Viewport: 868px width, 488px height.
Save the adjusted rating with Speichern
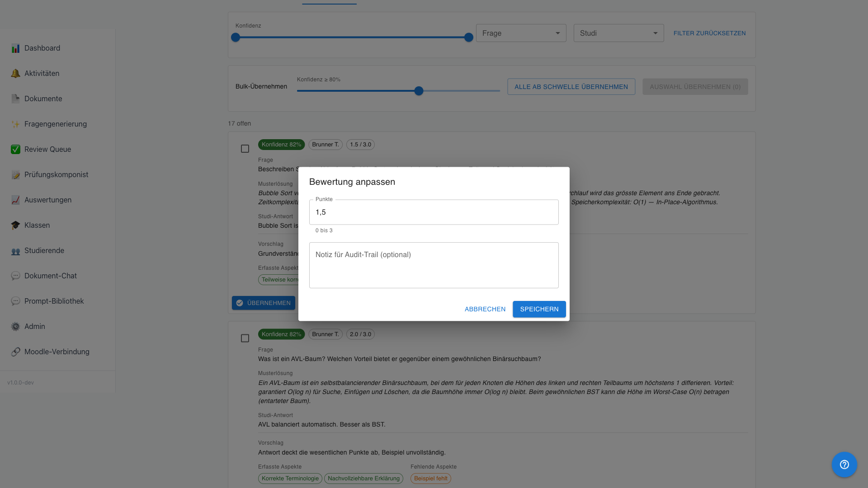tap(539, 309)
